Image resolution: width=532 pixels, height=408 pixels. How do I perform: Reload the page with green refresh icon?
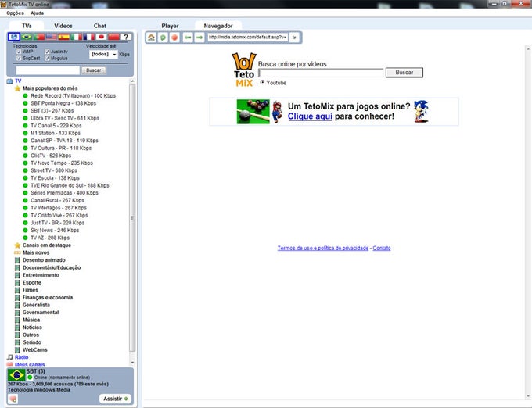tap(163, 38)
